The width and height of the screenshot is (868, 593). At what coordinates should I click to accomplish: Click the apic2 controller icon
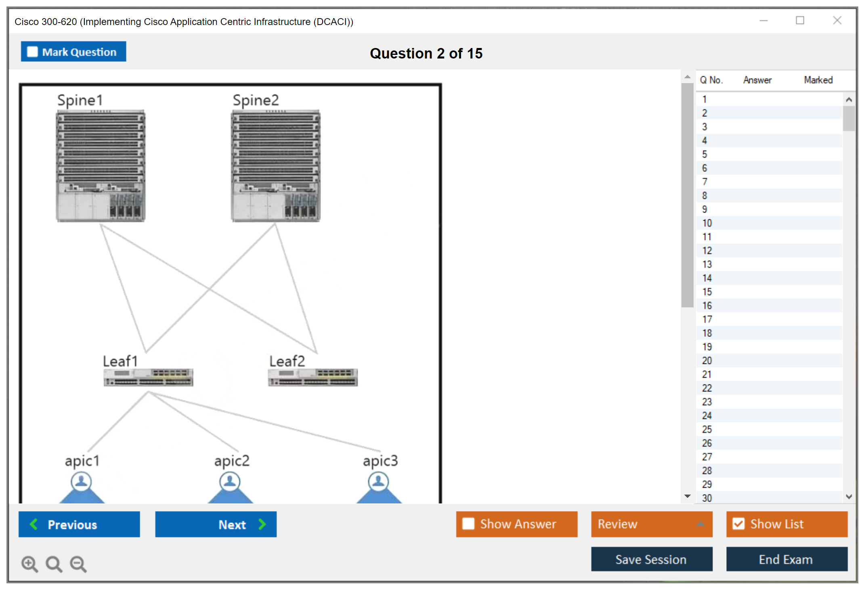tap(230, 482)
